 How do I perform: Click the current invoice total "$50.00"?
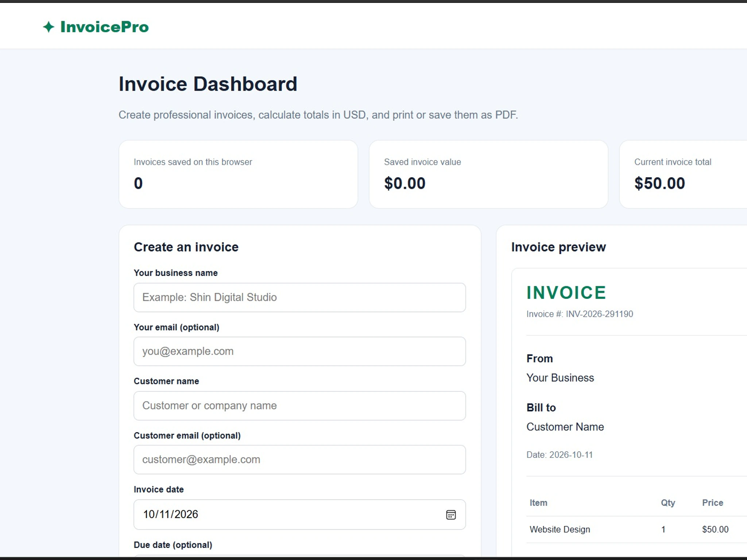click(659, 183)
